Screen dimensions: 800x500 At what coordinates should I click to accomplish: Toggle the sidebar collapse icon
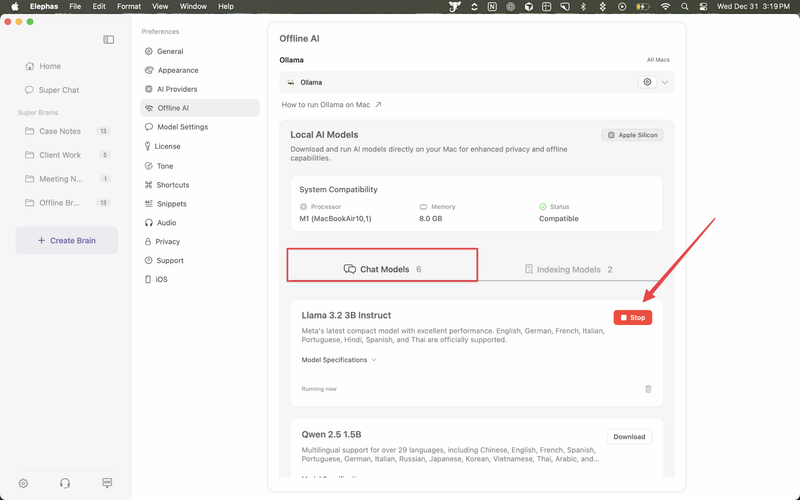109,40
